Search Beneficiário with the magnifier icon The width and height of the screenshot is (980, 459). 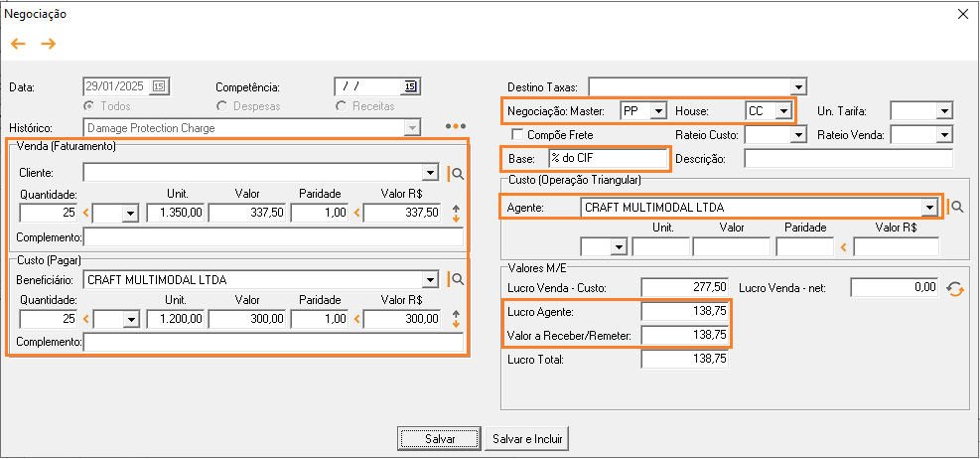458,279
